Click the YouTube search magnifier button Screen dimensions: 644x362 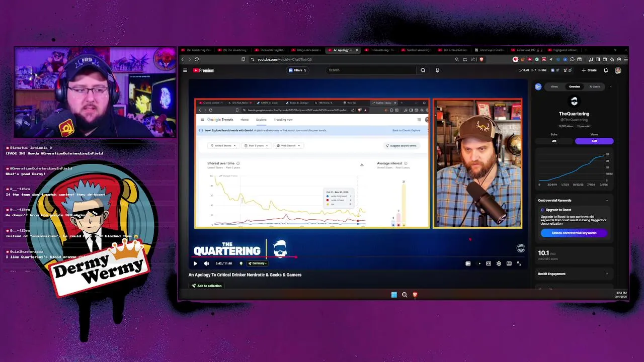click(423, 70)
